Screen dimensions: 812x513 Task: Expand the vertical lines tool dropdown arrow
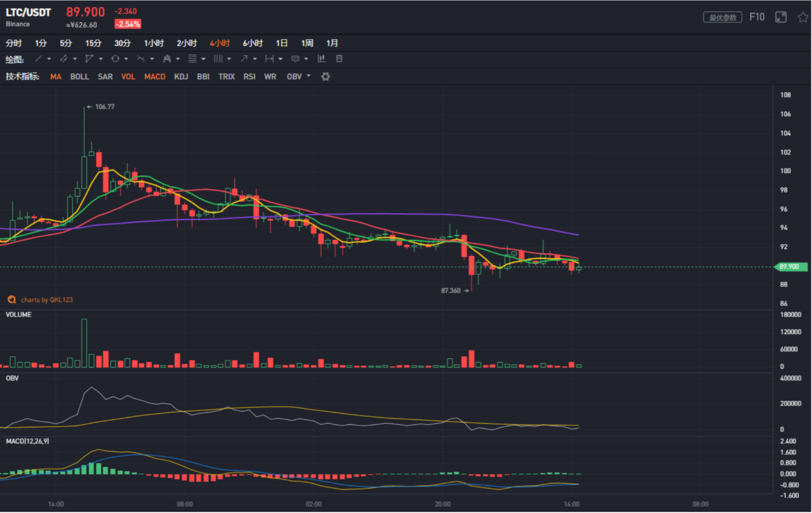(x=229, y=59)
